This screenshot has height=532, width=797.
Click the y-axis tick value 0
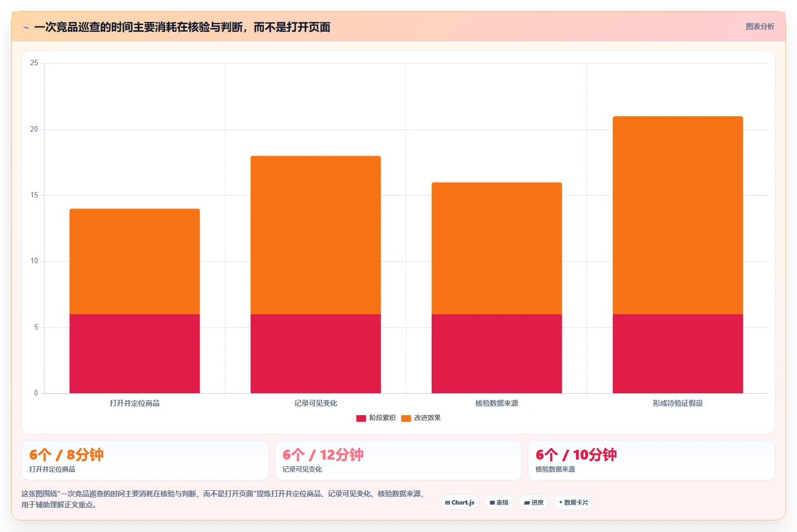(x=36, y=393)
